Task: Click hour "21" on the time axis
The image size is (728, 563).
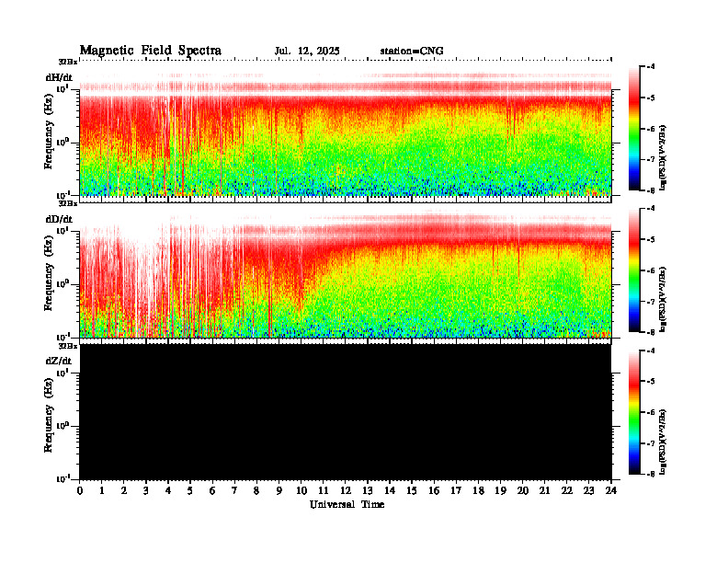Action: pyautogui.click(x=544, y=490)
